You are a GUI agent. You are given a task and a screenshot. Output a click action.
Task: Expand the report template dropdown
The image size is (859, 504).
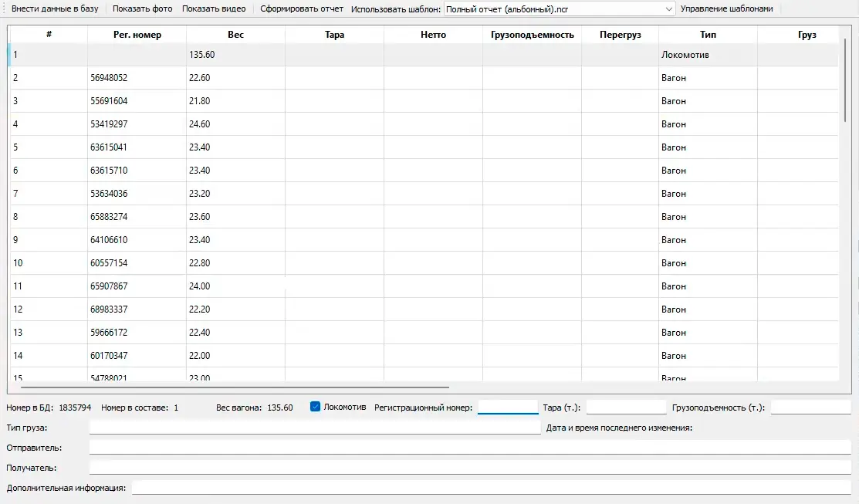[x=668, y=9]
